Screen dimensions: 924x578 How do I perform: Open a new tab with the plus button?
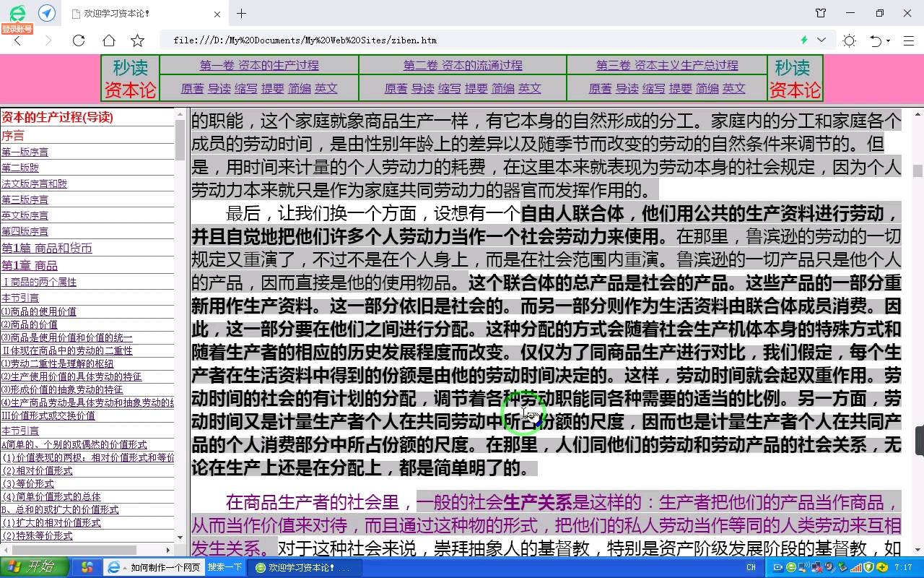click(241, 13)
